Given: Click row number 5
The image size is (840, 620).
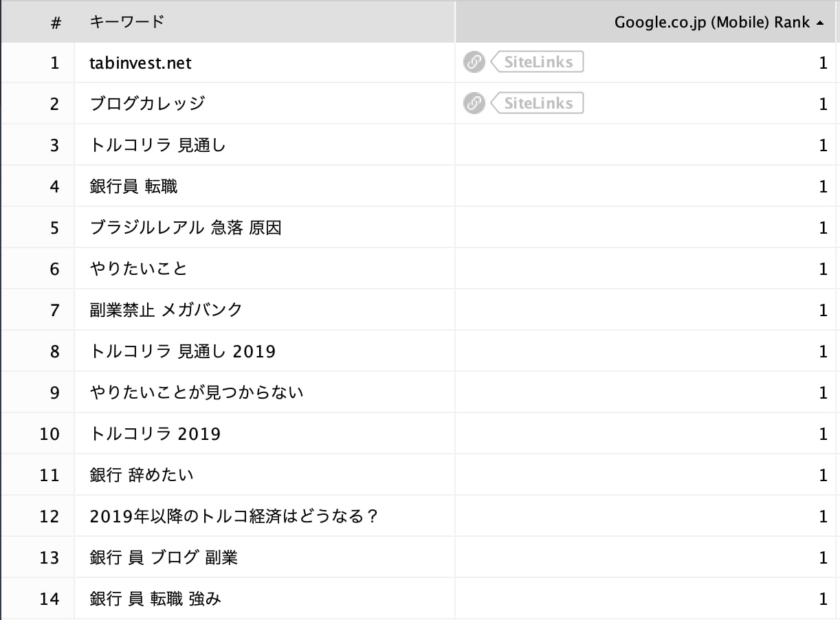Looking at the screenshot, I should [55, 228].
